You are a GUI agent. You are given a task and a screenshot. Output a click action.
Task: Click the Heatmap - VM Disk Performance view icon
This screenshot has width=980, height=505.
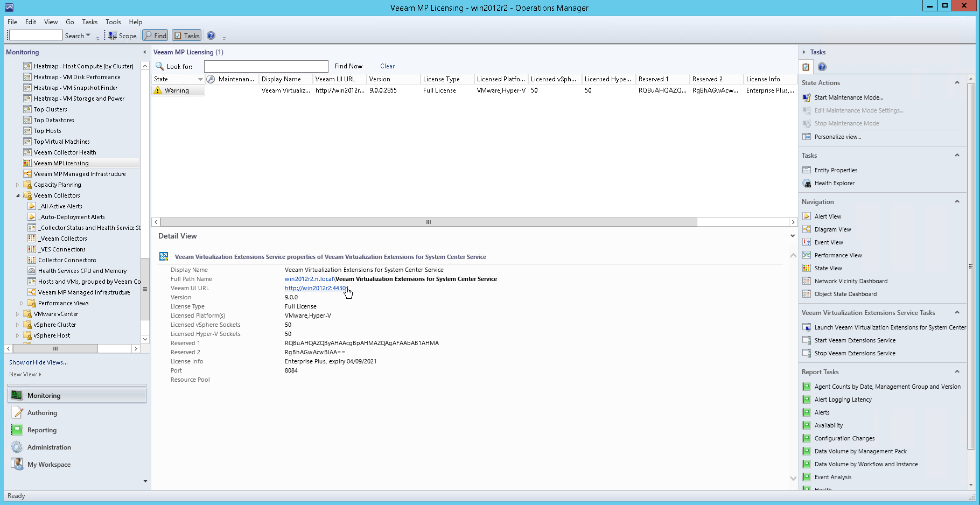(27, 77)
